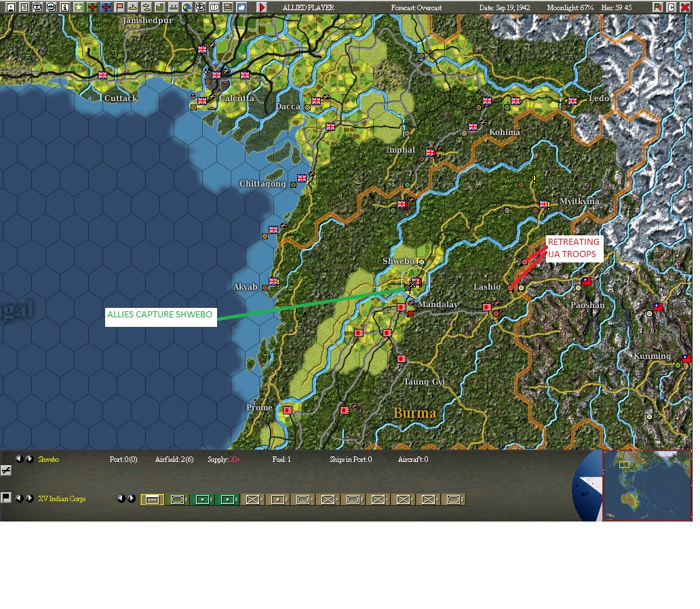700x609 pixels.
Task: Click the black flag icon beside XV Indian Corps
Action: click(x=6, y=497)
